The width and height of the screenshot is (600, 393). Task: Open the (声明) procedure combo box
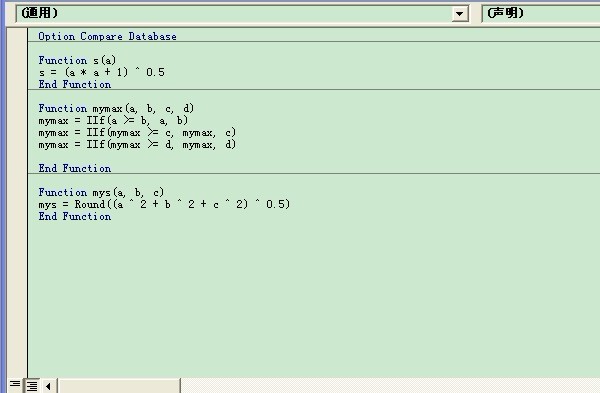[540, 13]
